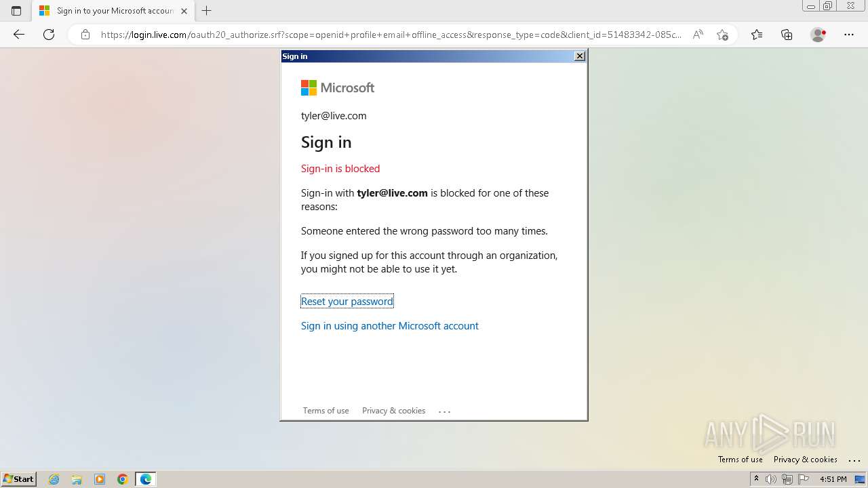
Task: Restore down the browser window
Action: [827, 6]
